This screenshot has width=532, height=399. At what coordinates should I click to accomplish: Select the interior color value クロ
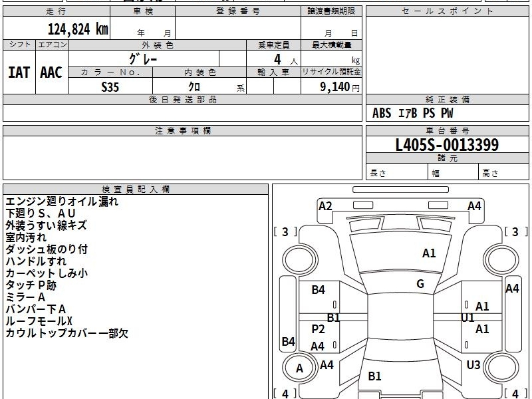click(194, 87)
